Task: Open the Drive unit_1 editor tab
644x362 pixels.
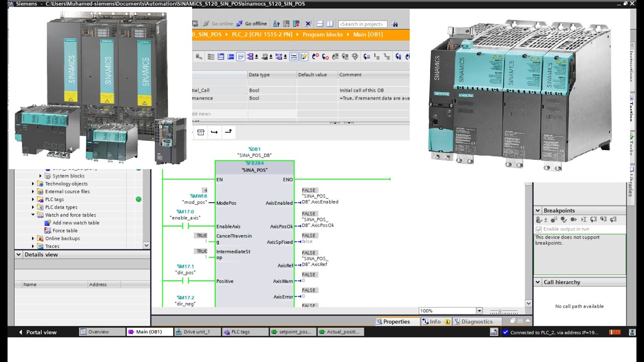Action: (x=198, y=332)
